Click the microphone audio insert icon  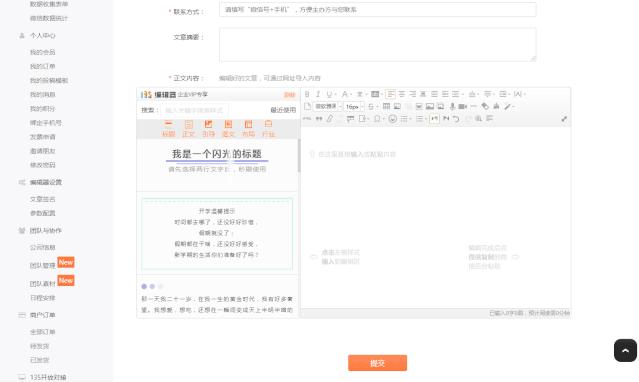(x=452, y=106)
